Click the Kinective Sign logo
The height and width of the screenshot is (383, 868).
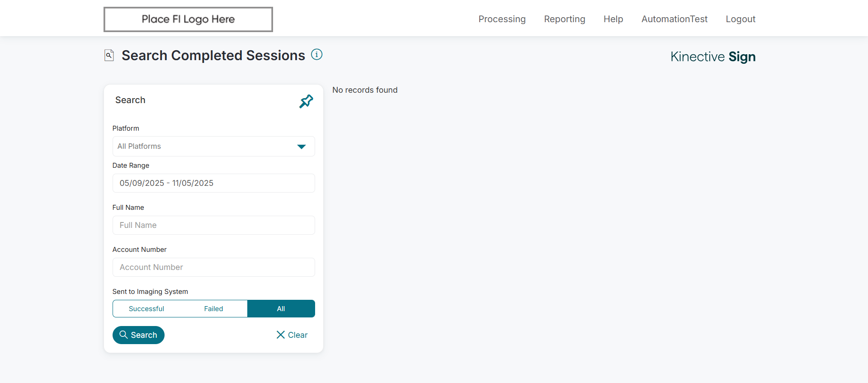(x=712, y=57)
